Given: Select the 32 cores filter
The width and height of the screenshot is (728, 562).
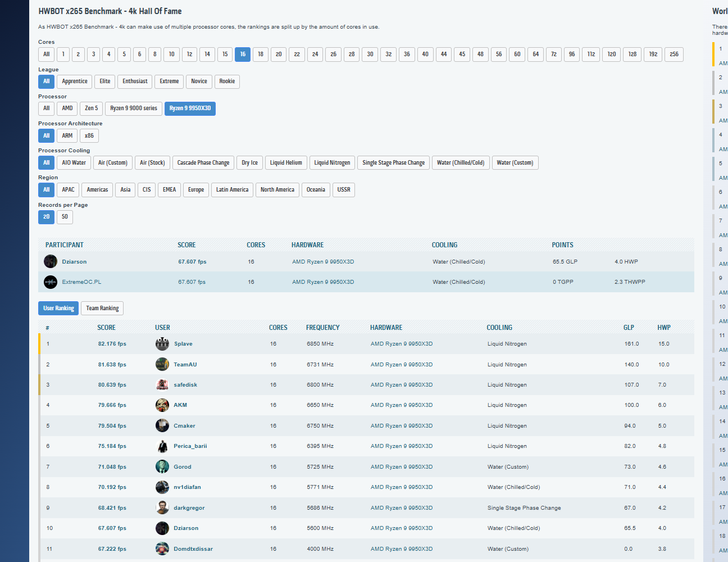Looking at the screenshot, I should (388, 55).
